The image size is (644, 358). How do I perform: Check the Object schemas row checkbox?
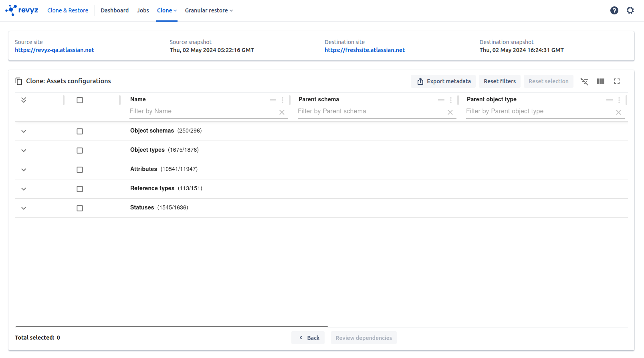(x=80, y=131)
